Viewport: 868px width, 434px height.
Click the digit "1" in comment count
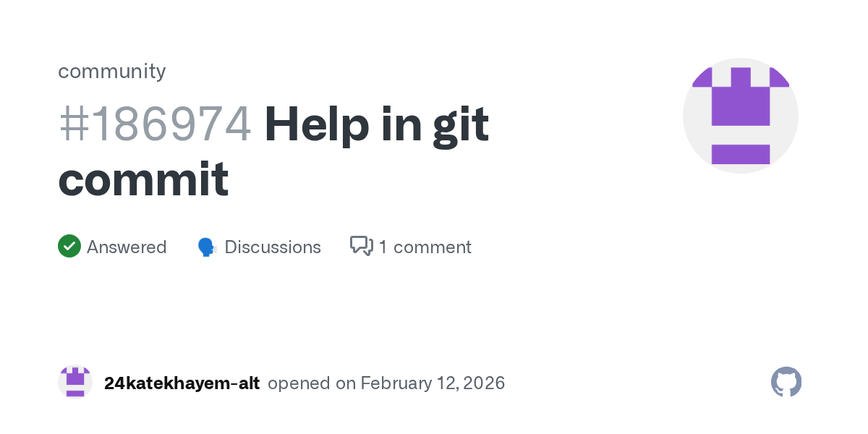383,247
